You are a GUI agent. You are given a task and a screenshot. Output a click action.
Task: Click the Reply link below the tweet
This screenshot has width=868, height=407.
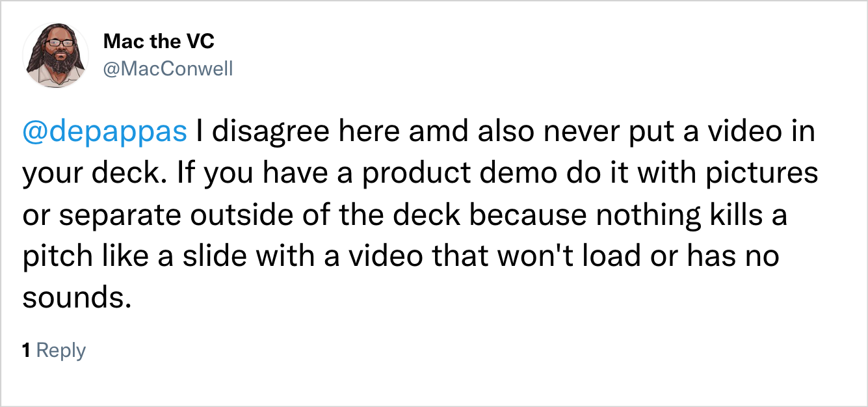pyautogui.click(x=61, y=350)
